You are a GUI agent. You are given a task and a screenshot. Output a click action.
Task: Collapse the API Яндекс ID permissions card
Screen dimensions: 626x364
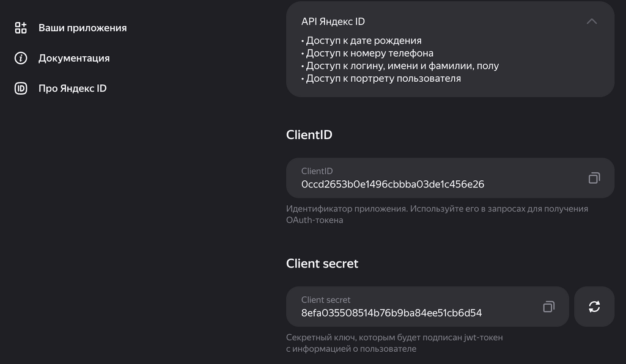point(592,21)
